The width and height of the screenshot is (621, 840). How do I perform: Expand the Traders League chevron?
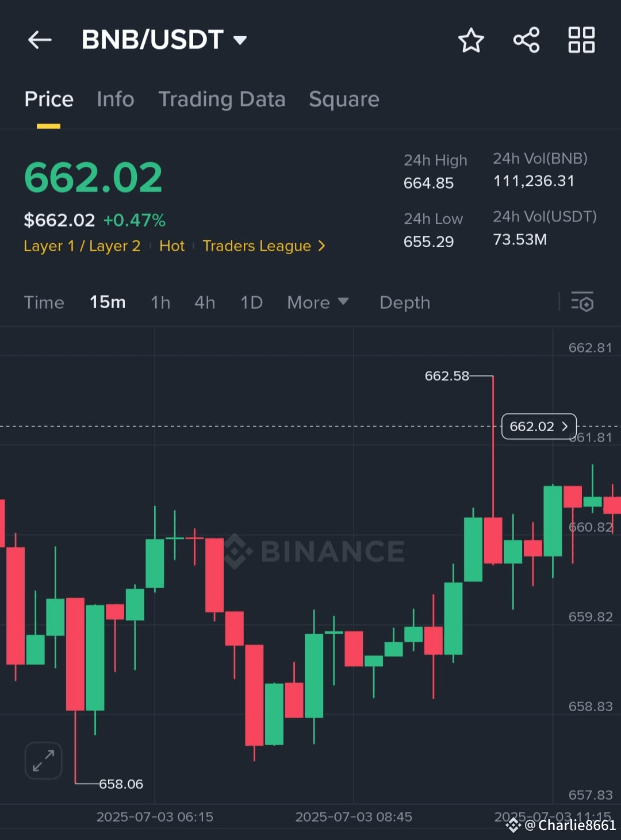tap(321, 246)
